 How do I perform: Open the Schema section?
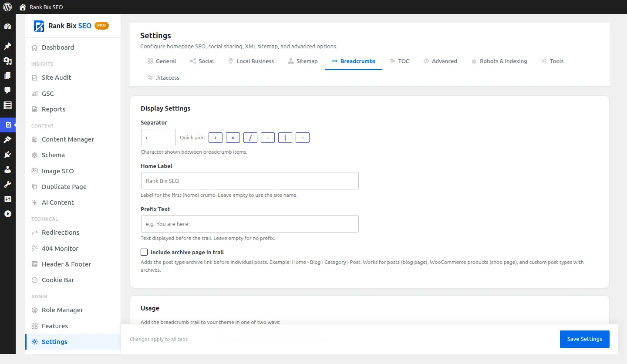click(73, 155)
